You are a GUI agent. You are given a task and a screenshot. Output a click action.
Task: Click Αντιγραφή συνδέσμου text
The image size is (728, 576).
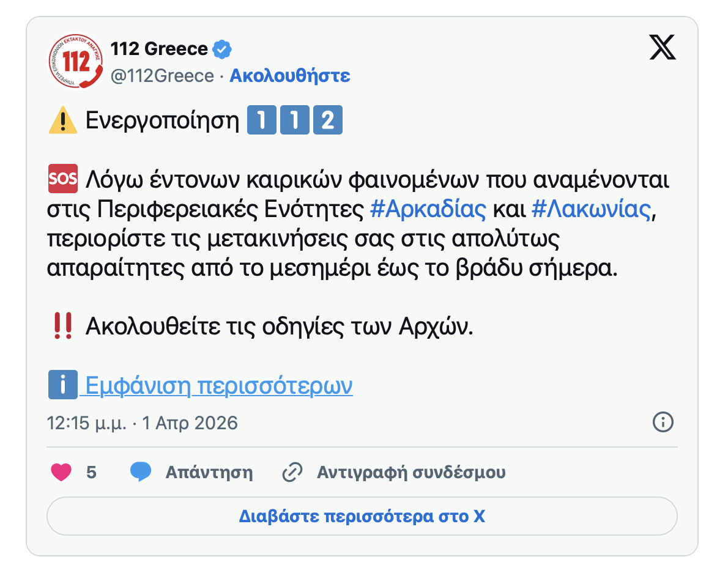pos(410,472)
